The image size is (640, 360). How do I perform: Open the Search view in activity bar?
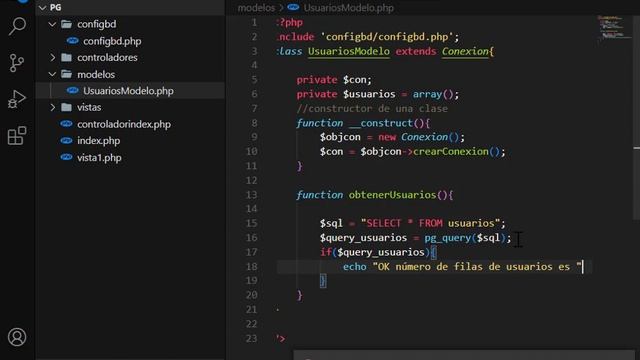pyautogui.click(x=17, y=27)
